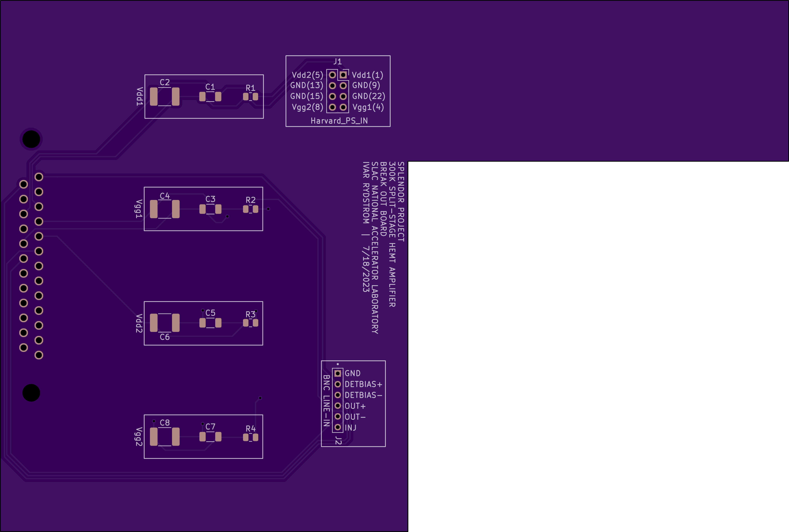Click the C2 capacitor label
Image resolution: width=789 pixels, height=532 pixels.
click(x=165, y=82)
